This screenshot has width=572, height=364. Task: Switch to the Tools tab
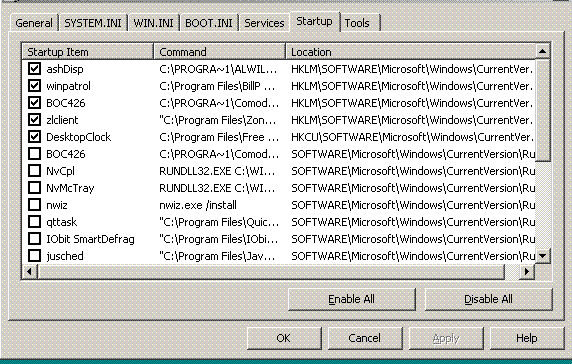[359, 23]
